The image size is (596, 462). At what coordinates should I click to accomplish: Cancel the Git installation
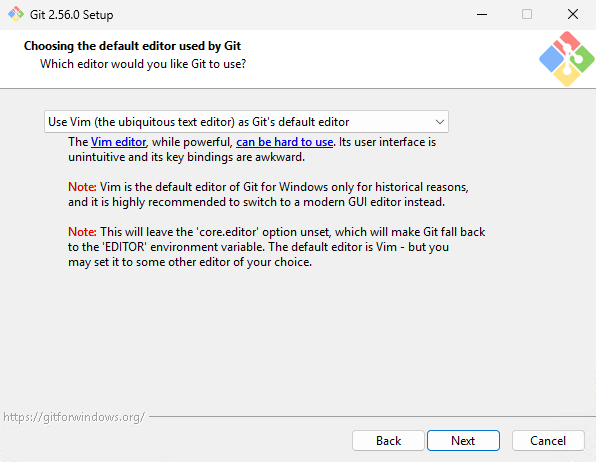pyautogui.click(x=548, y=441)
